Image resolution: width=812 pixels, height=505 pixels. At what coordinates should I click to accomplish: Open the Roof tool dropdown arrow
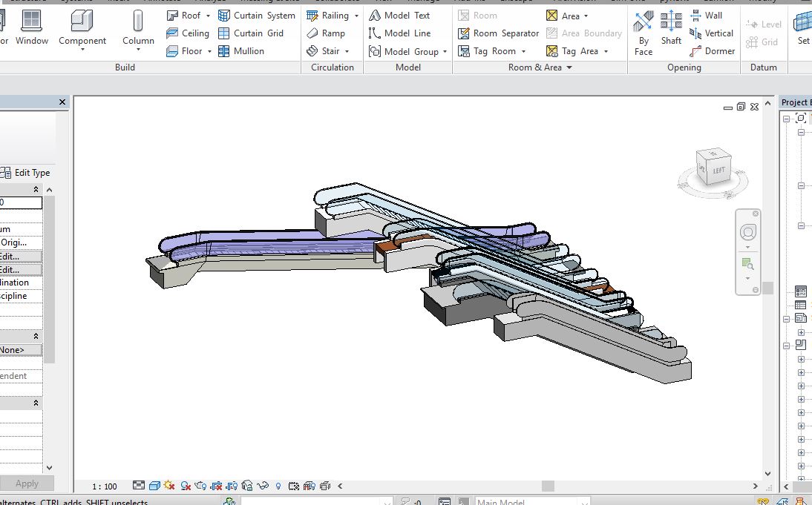(x=208, y=16)
